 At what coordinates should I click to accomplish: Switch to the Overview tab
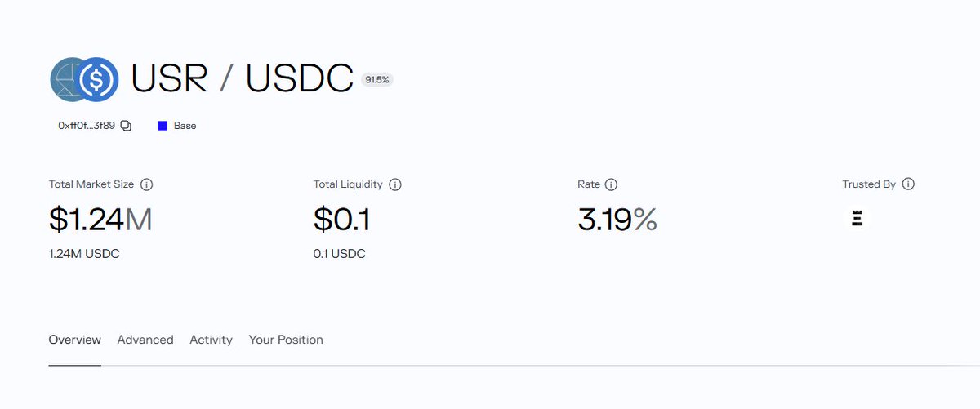75,340
